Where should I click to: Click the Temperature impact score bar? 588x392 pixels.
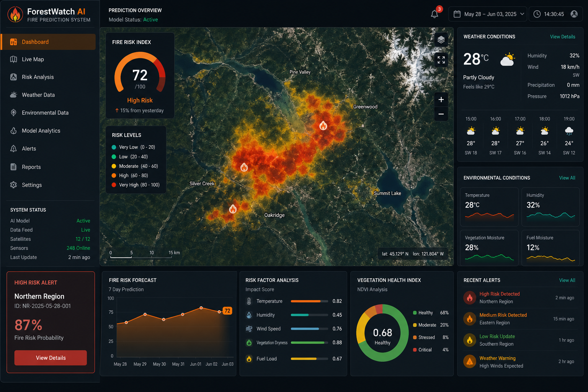309,301
